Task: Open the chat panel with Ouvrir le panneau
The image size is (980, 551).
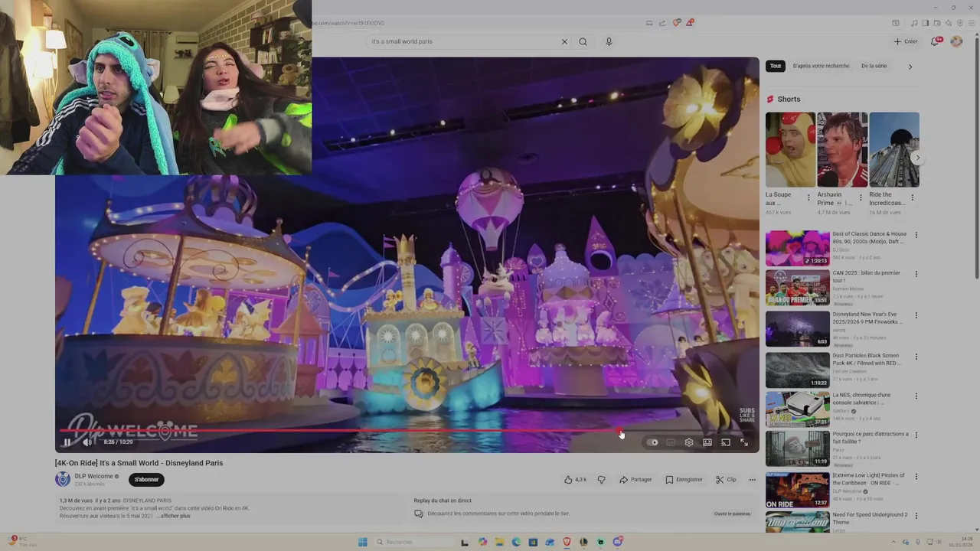Action: [733, 514]
